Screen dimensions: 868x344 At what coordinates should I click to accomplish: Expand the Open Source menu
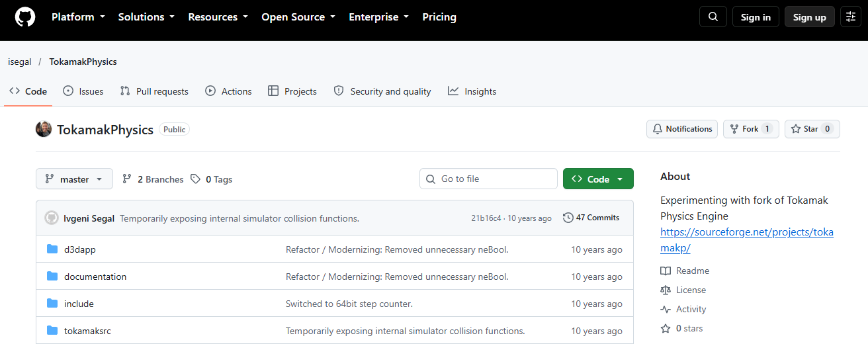point(298,17)
